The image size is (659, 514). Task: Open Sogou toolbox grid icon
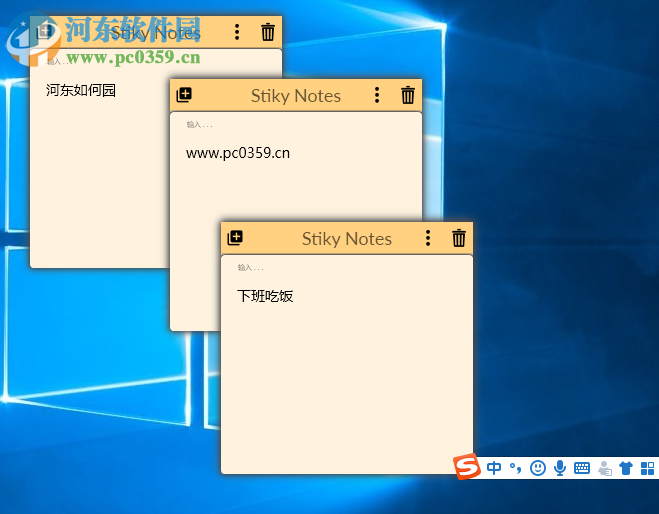point(647,468)
